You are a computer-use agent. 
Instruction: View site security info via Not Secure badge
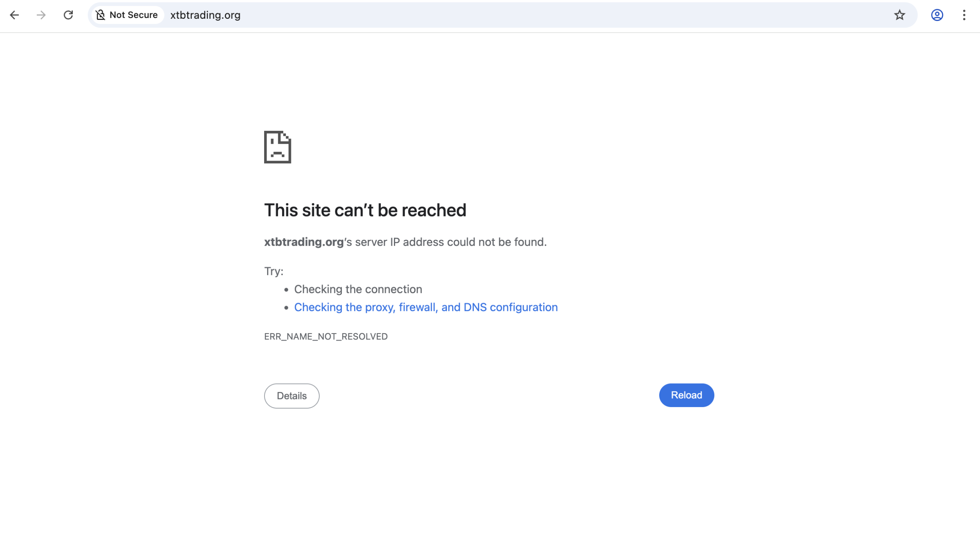click(x=127, y=15)
